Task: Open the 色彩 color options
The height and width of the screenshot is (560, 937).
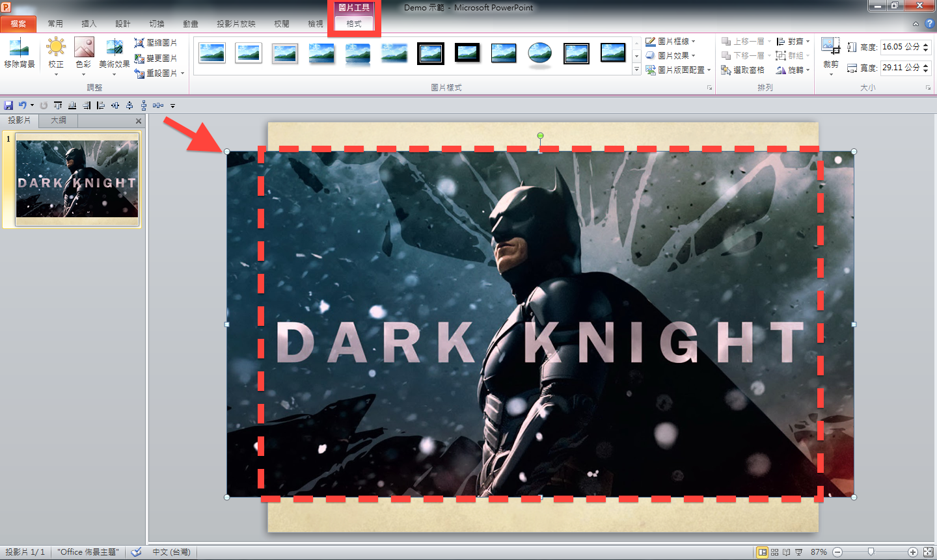Action: (84, 57)
